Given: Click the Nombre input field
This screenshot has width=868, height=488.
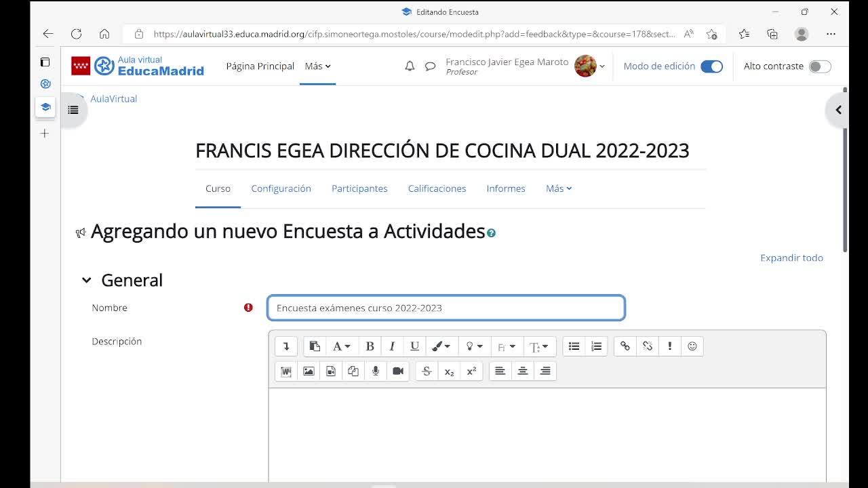Looking at the screenshot, I should point(446,308).
